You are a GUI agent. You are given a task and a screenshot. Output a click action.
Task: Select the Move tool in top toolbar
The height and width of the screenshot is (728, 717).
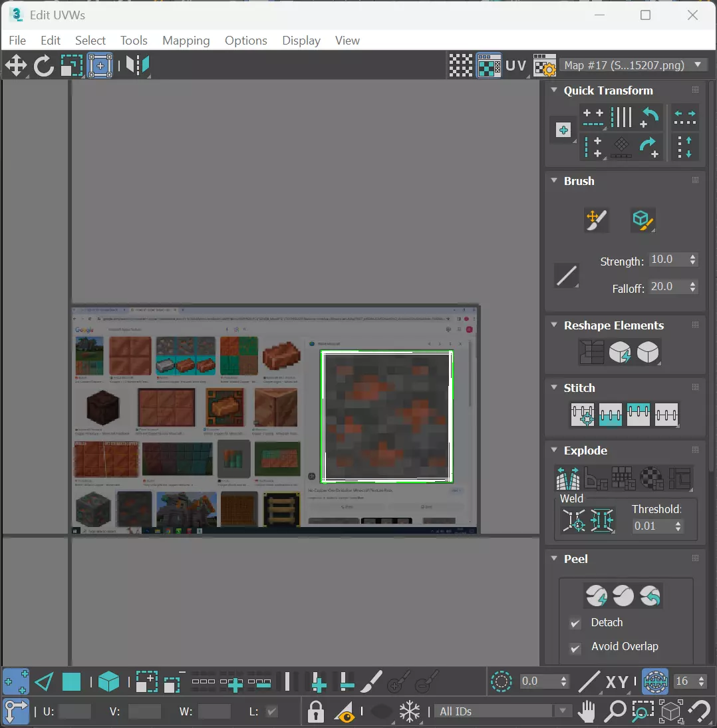pos(16,65)
